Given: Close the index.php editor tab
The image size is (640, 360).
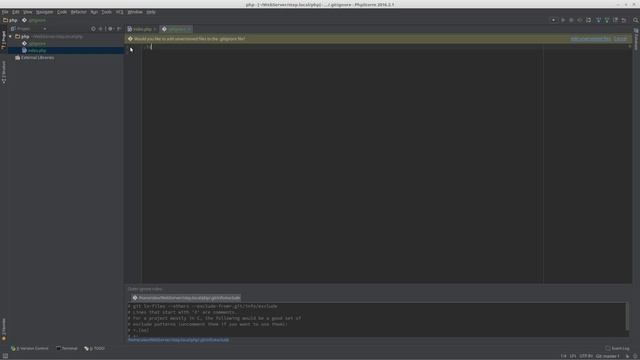Looking at the screenshot, I should 155,29.
